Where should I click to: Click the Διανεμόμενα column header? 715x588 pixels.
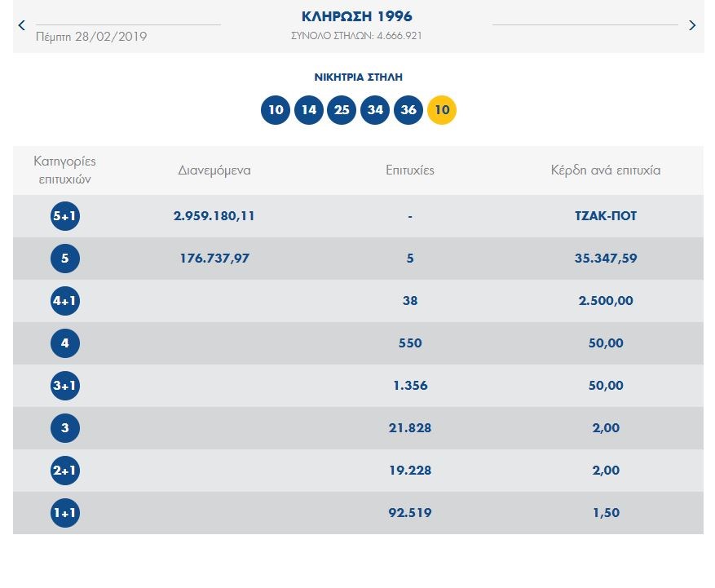click(214, 170)
